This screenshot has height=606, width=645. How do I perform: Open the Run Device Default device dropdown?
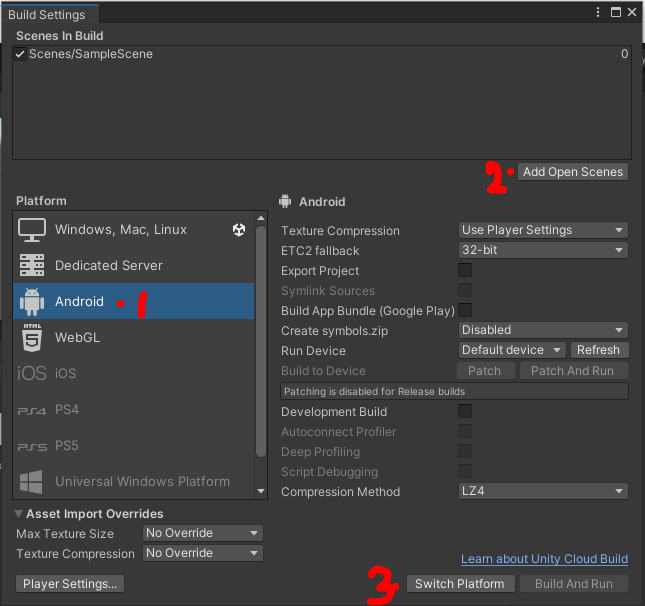[512, 350]
